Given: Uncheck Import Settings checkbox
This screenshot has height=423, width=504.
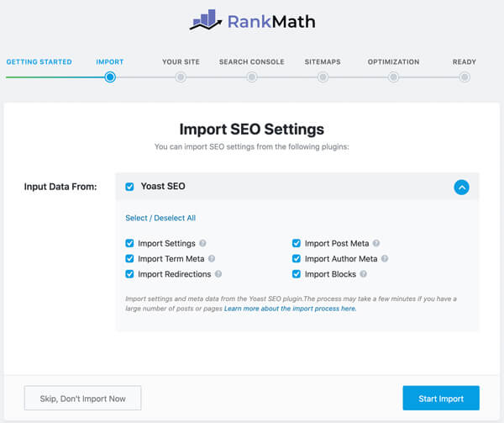Looking at the screenshot, I should 129,243.
